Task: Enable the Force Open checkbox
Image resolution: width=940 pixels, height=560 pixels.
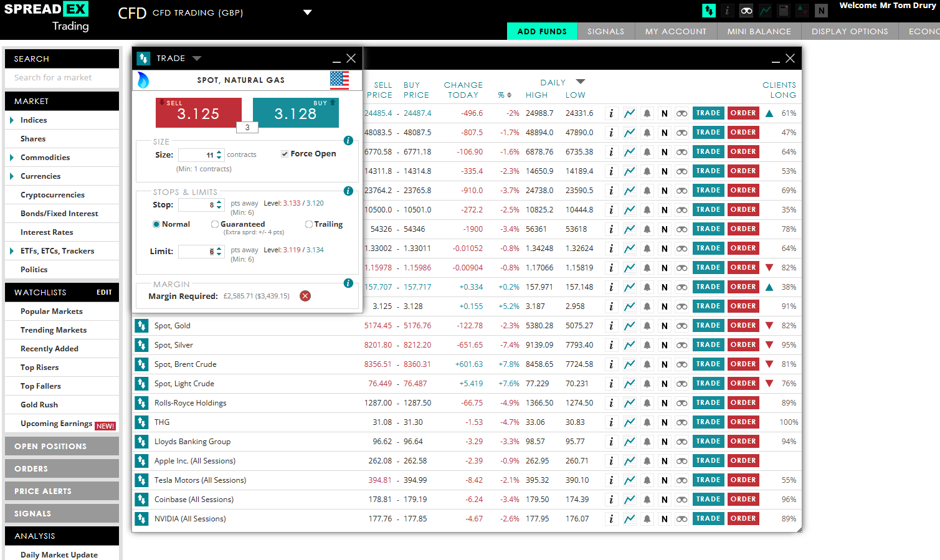Action: [x=285, y=153]
